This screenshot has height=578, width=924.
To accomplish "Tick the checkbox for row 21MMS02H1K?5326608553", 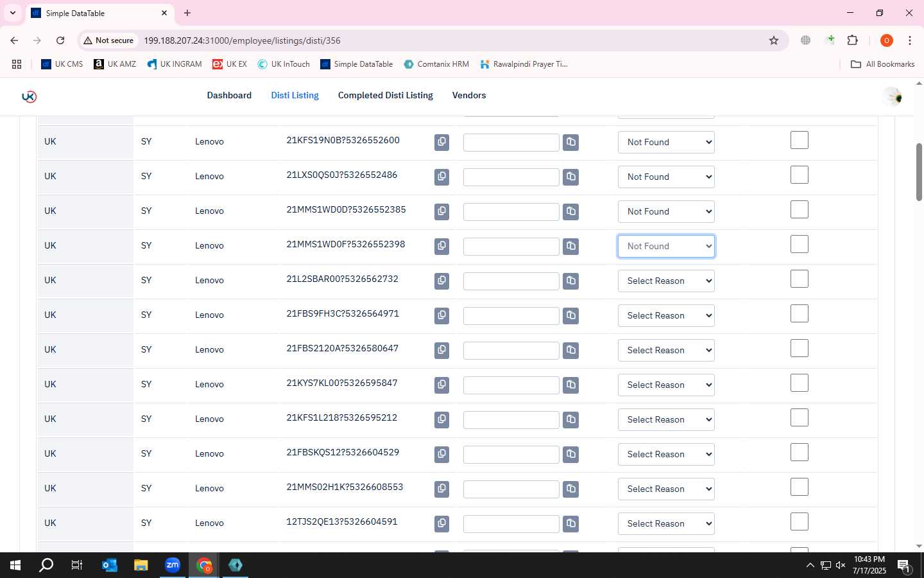I will pos(800,487).
